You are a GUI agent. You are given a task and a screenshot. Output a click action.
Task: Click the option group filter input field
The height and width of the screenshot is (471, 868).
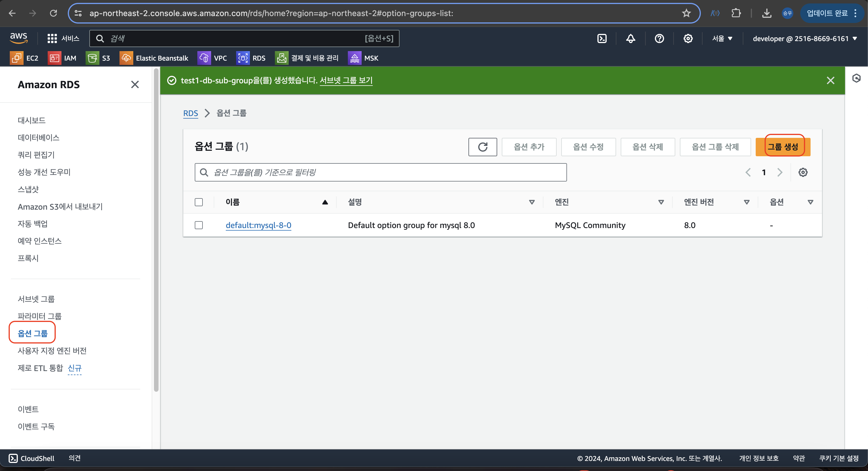click(381, 173)
